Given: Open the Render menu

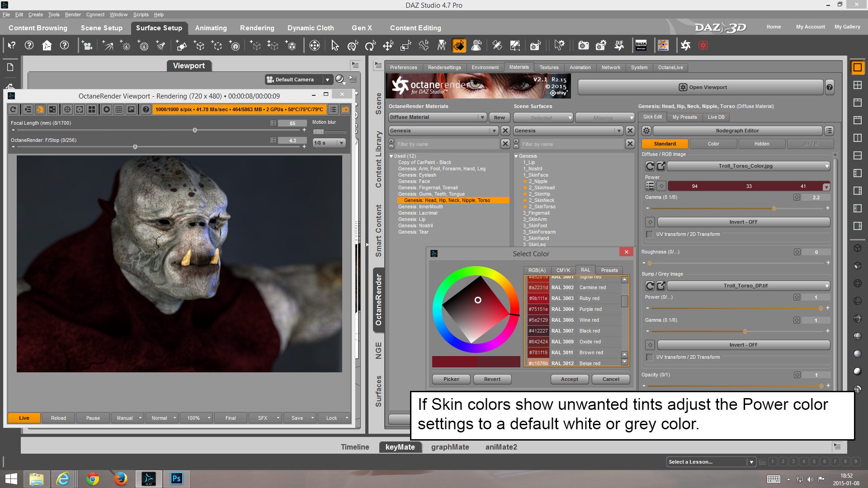Looking at the screenshot, I should (72, 14).
